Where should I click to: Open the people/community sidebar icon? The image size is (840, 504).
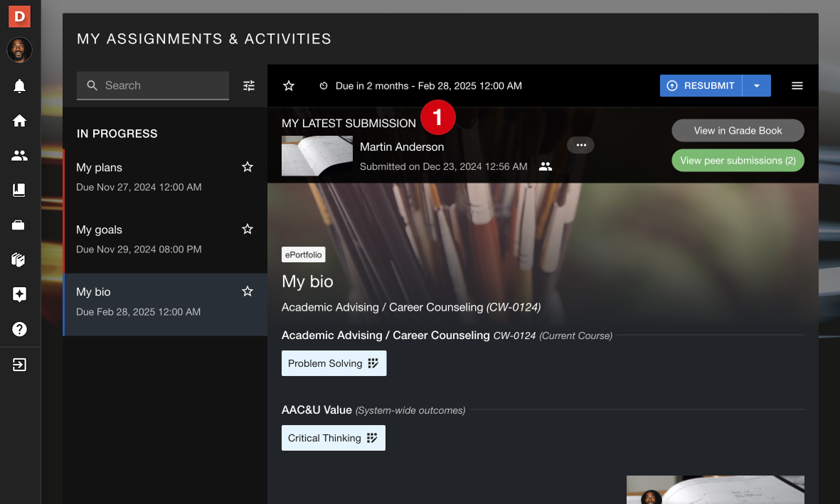point(19,156)
